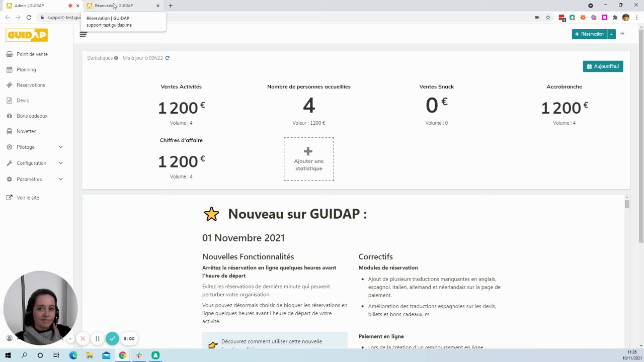Screen dimensions: 644x362
Task: Refresh the statistics
Action: pyautogui.click(x=167, y=58)
